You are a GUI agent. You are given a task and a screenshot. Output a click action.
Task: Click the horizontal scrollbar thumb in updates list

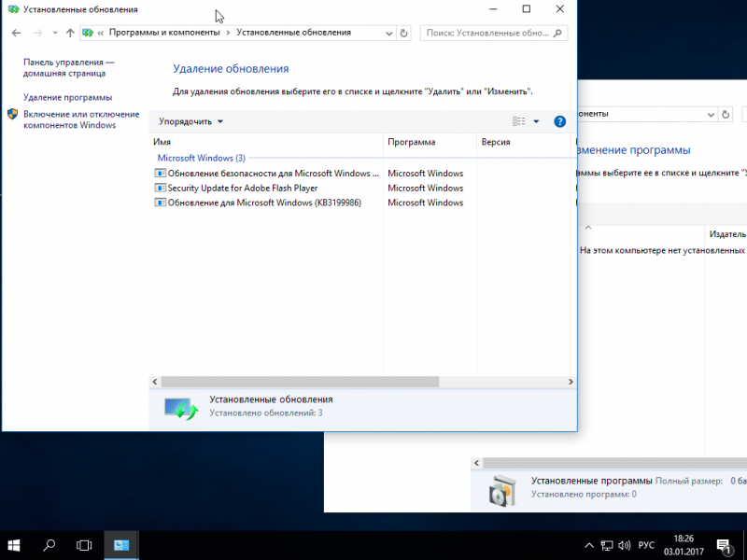pos(300,382)
